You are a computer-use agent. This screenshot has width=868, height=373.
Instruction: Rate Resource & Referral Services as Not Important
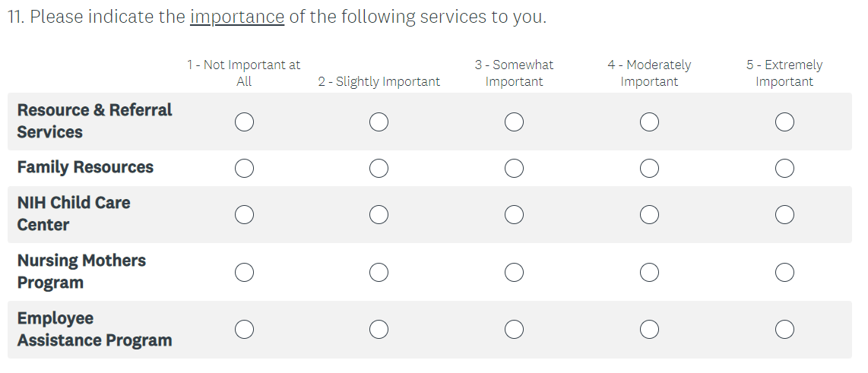(244, 122)
